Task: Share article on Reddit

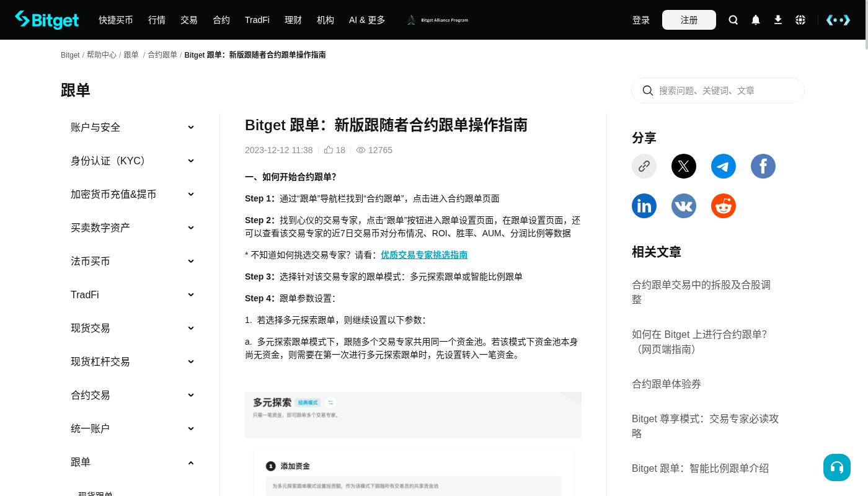Action: click(724, 206)
